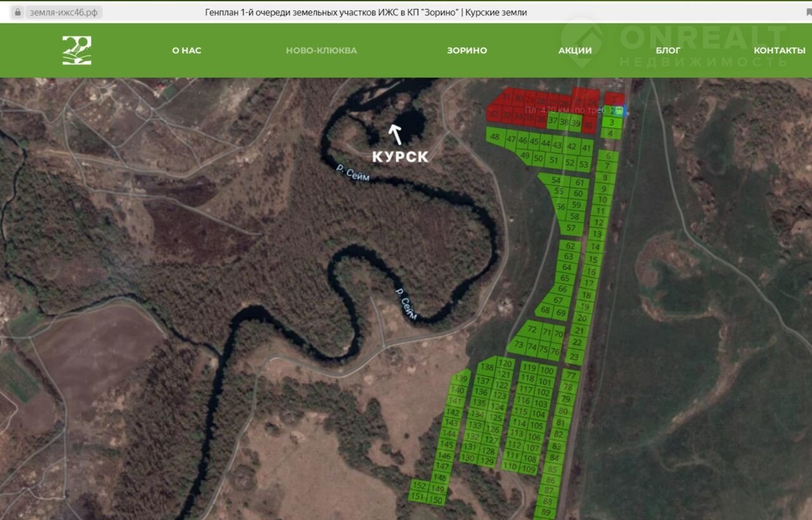Image resolution: width=812 pixels, height=520 pixels.
Task: Navigate to the БЛОГ page
Action: [668, 50]
